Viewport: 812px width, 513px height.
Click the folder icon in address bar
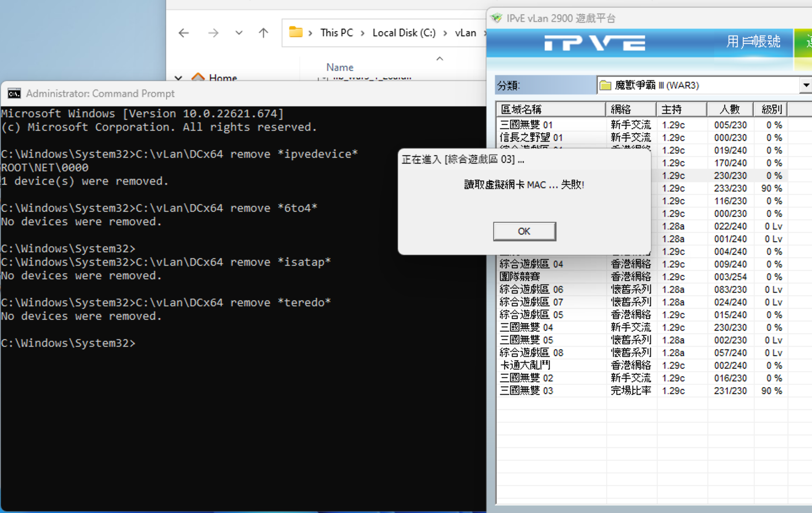296,32
